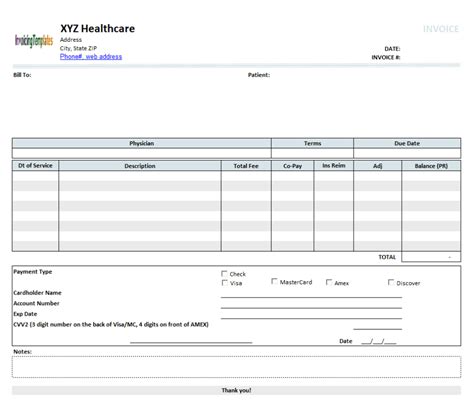
Task: Click the Date blank near signature line
Action: click(x=379, y=341)
